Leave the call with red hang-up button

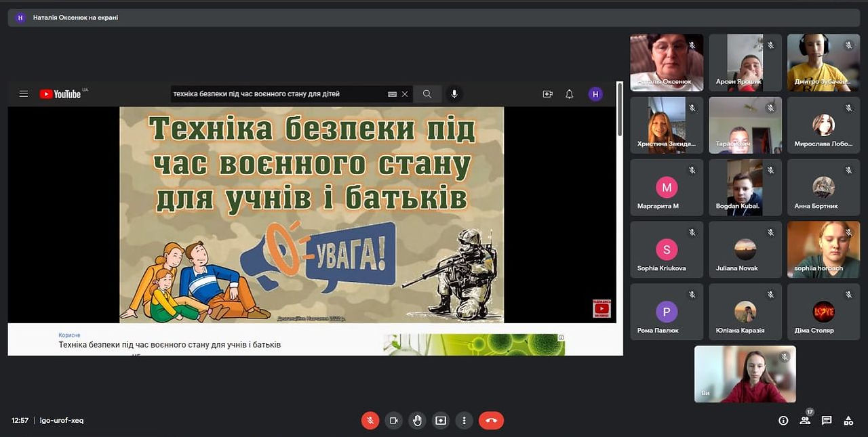491,420
